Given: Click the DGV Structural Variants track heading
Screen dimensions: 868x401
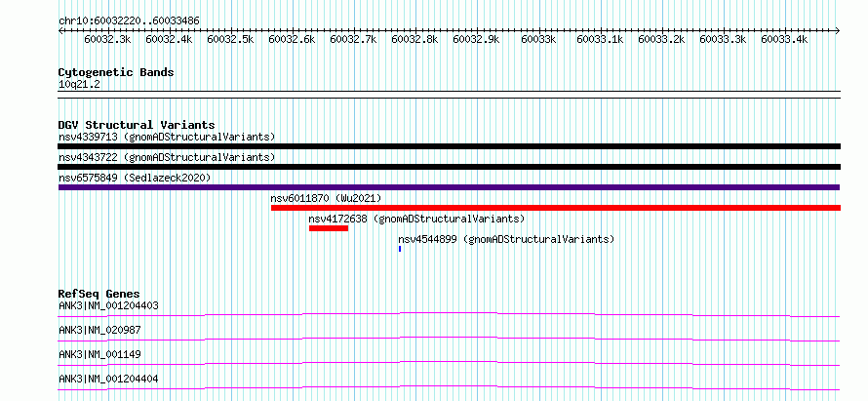Looking at the screenshot, I should tap(137, 125).
